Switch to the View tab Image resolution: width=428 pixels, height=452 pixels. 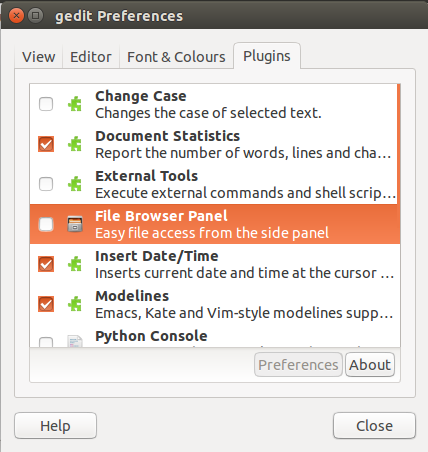click(39, 57)
